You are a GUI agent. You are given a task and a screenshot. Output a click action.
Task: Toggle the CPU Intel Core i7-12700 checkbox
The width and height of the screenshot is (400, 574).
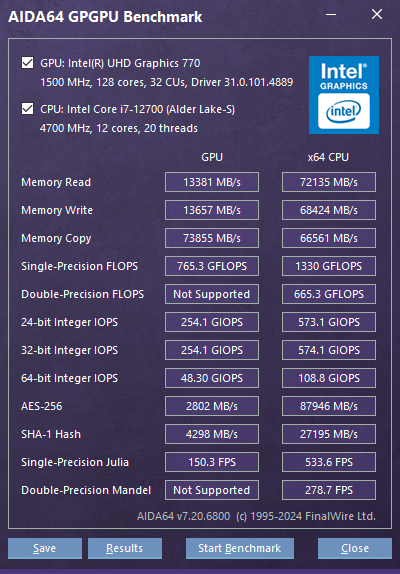(27, 109)
